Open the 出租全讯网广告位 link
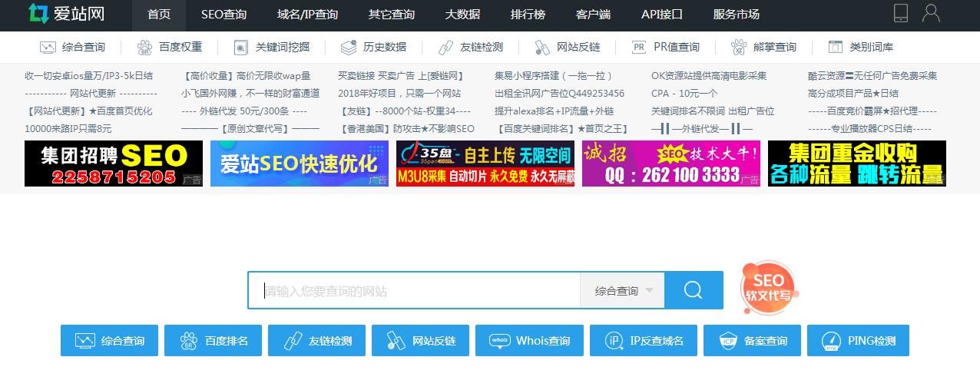This screenshot has height=380, width=980. pos(559,94)
